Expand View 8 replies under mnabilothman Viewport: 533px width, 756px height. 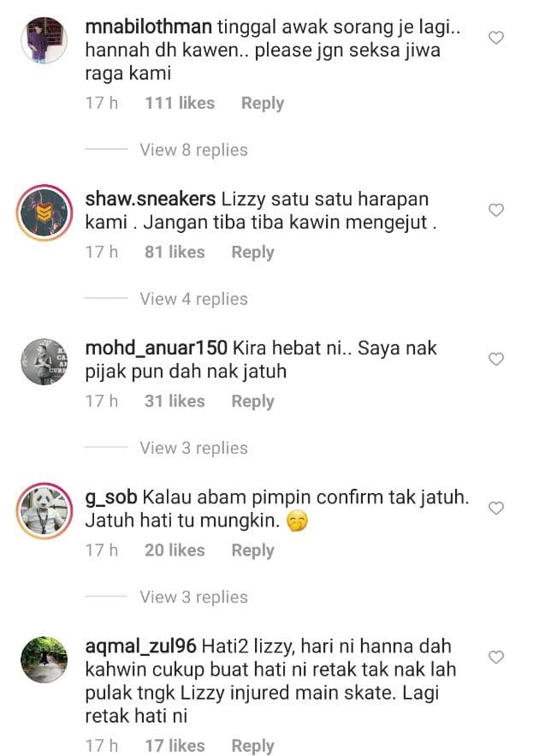[x=193, y=150]
